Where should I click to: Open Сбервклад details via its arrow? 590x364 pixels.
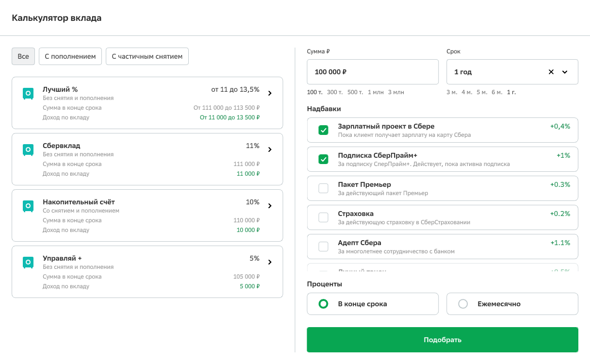point(270,149)
